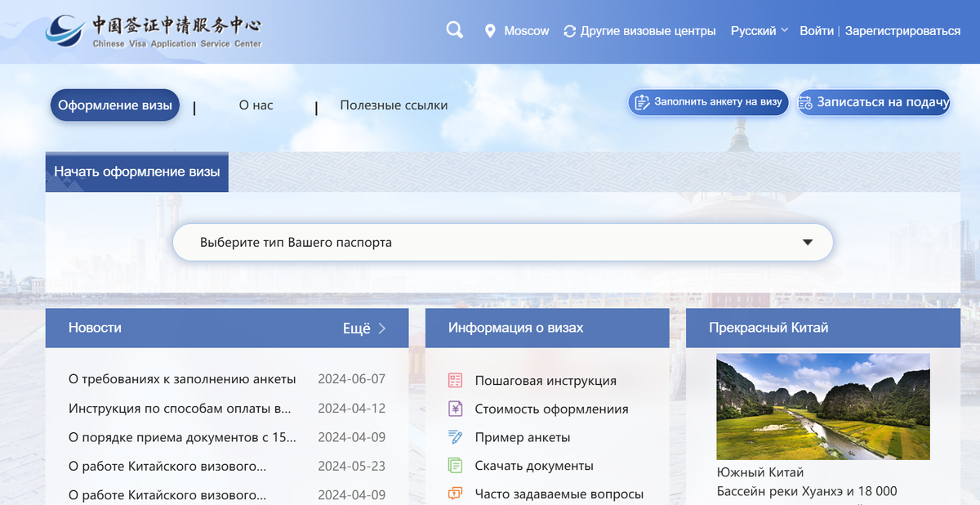The height and width of the screenshot is (505, 980).
Task: Click the Новости section header
Action: [95, 328]
